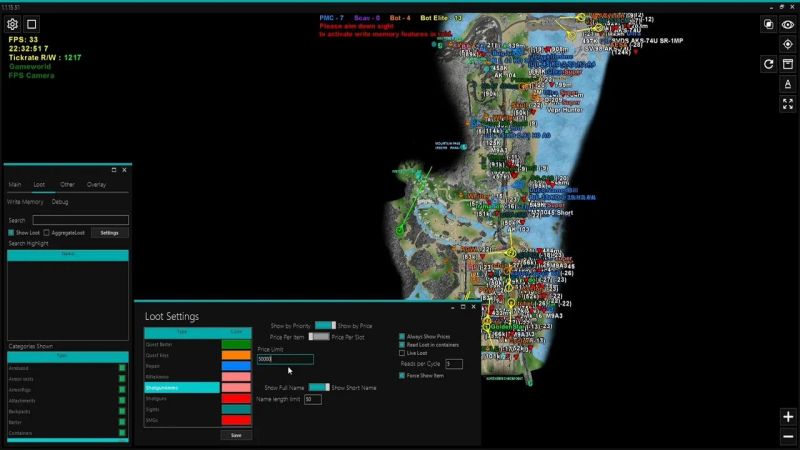Click the overlapping-squares copy icon at top right
The height and width of the screenshot is (450, 800).
pyautogui.click(x=768, y=24)
